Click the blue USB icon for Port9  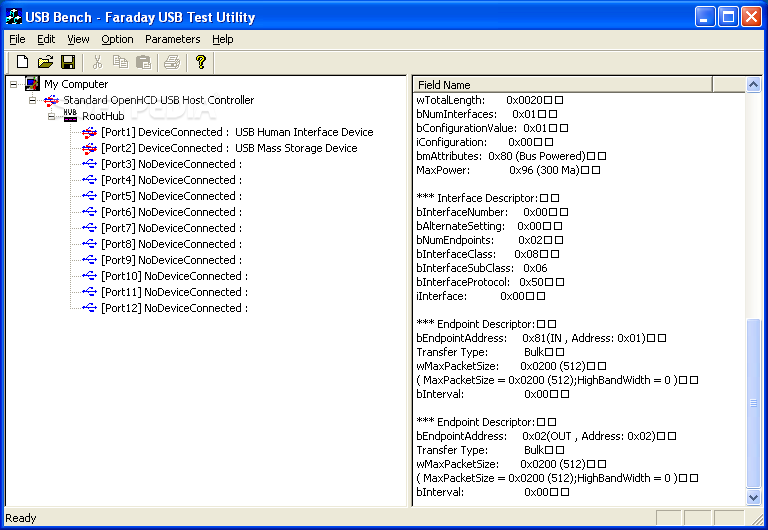(90, 260)
